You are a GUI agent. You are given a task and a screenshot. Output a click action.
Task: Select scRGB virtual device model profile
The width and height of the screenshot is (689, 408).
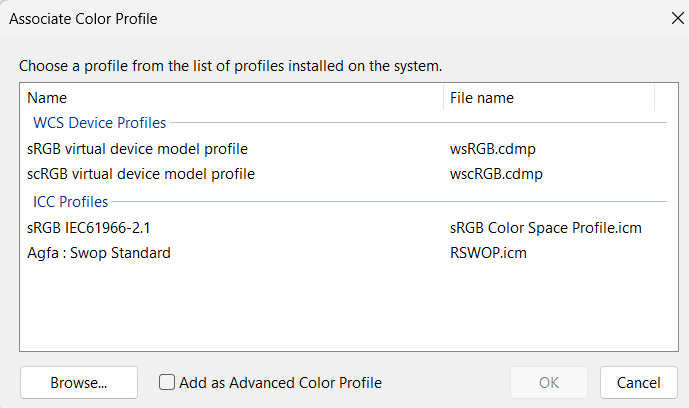(141, 174)
